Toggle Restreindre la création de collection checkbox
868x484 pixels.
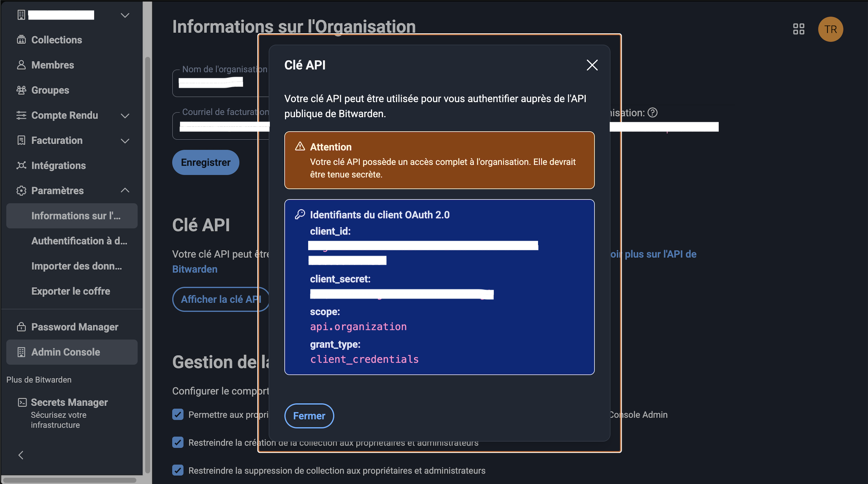178,442
